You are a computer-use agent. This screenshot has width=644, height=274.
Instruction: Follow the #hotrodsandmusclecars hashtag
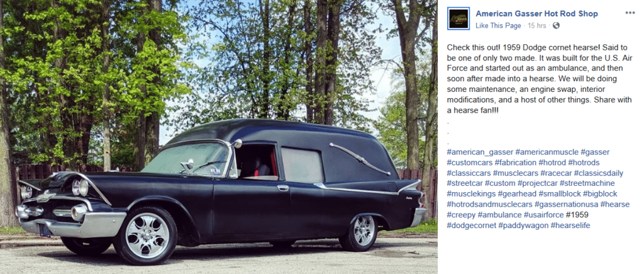point(489,205)
